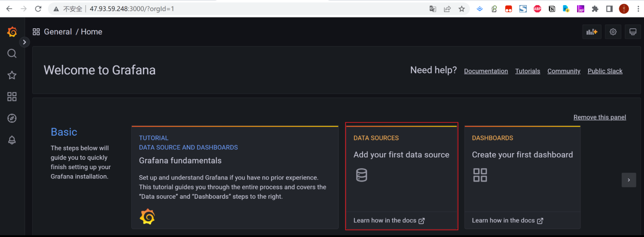Open the Dashboards grid icon in sidebar
644x237 pixels.
(x=12, y=97)
